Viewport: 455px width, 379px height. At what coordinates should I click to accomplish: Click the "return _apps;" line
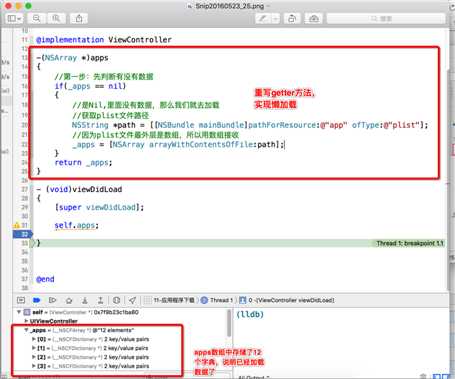83,162
